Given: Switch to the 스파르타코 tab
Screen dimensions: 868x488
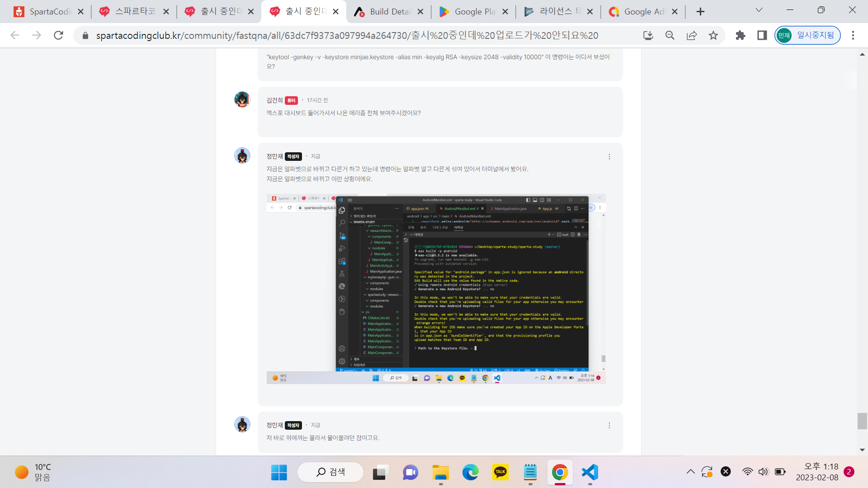Looking at the screenshot, I should 134,12.
